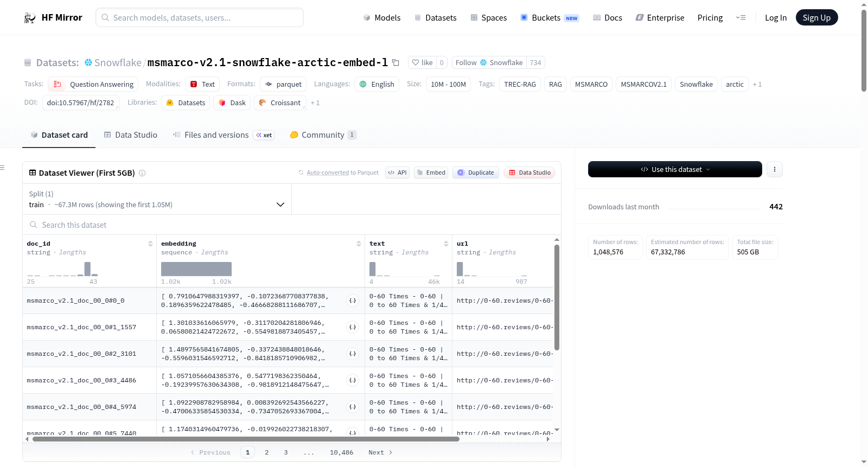Expand the embedding cell in the msmarco_v2.1_doc_00_0#0_0 row

tap(353, 300)
